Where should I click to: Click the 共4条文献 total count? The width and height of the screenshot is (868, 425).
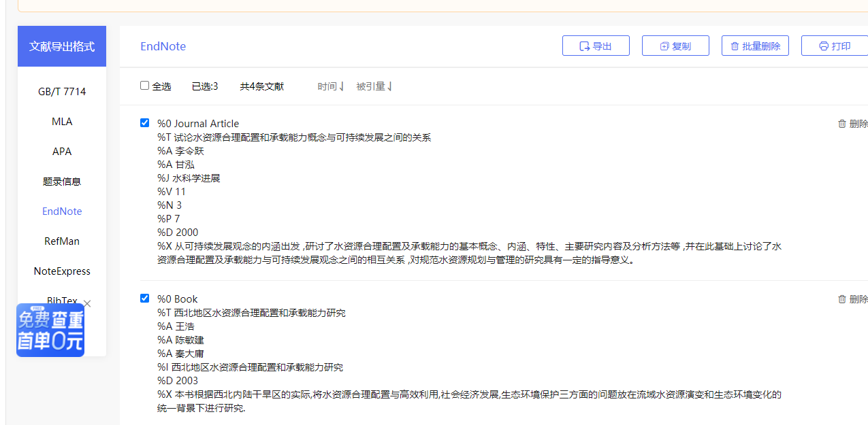[261, 86]
